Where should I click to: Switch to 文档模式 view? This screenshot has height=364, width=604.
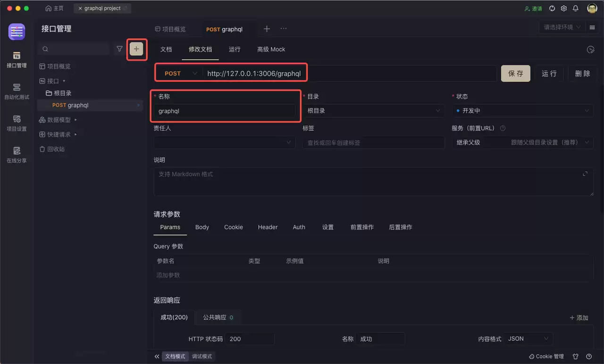coord(175,356)
